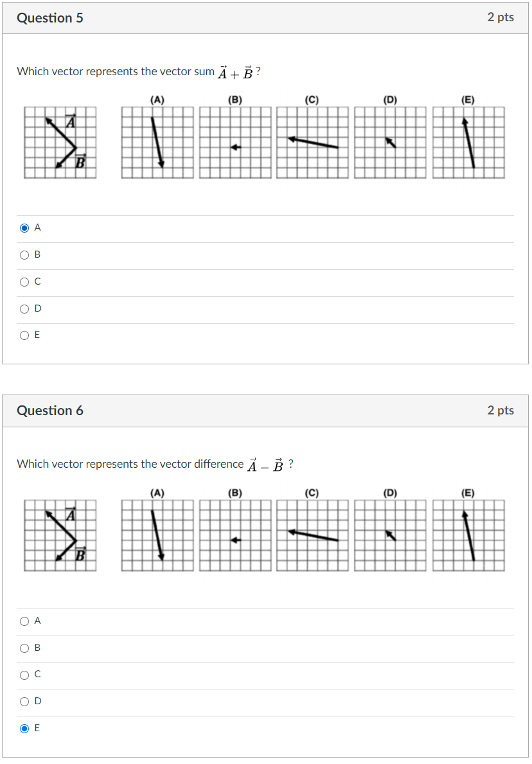
Task: Select answer C for Question 5
Action: click(24, 281)
